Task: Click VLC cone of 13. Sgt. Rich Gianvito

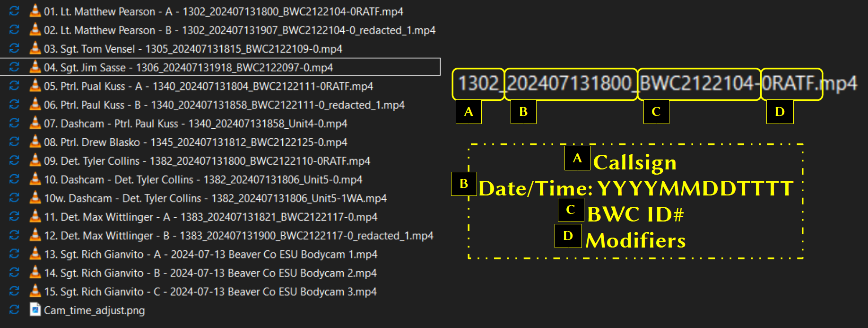Action: tap(35, 254)
